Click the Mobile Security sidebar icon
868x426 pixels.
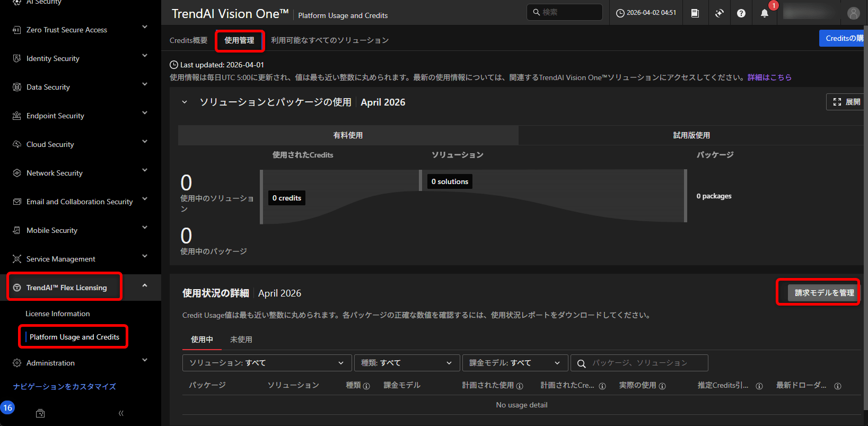point(17,230)
